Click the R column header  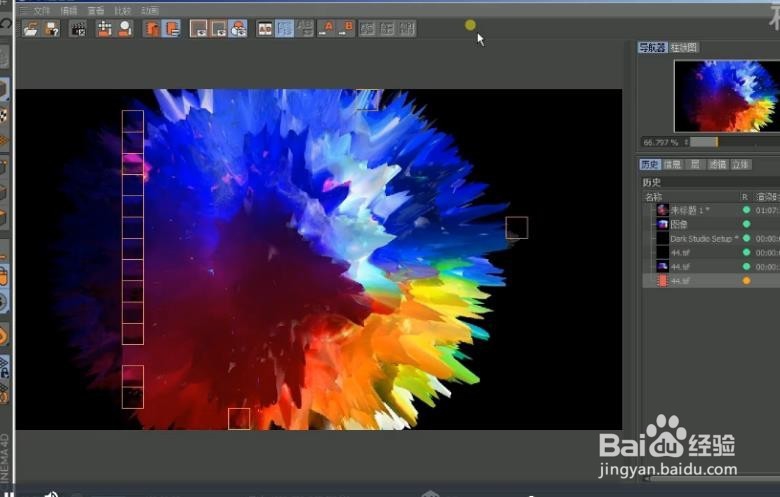(x=745, y=197)
